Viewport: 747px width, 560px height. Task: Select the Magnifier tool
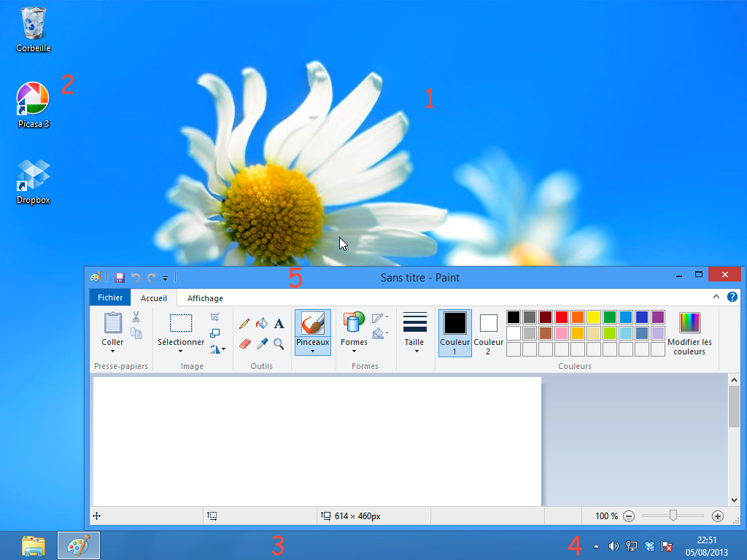279,343
